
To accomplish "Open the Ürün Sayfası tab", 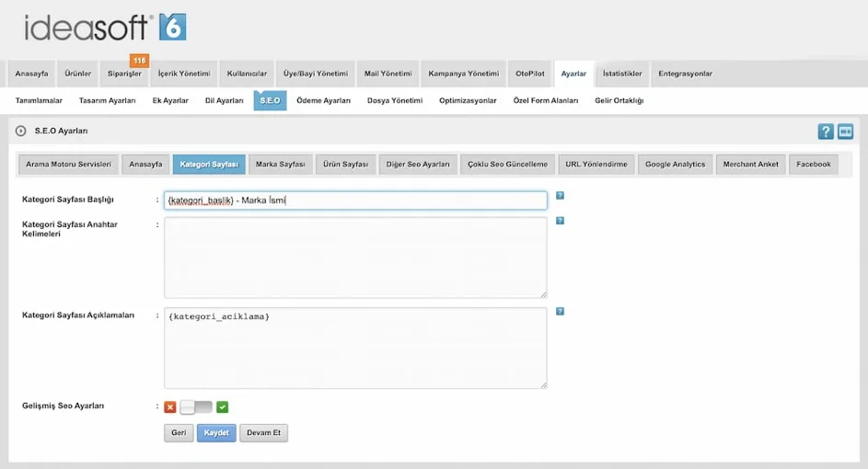I will point(345,165).
